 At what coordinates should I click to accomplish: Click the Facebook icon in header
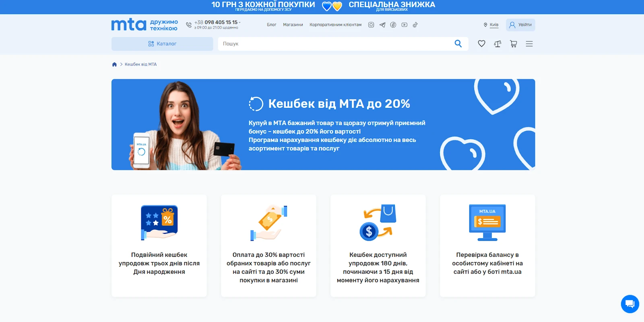coord(393,25)
